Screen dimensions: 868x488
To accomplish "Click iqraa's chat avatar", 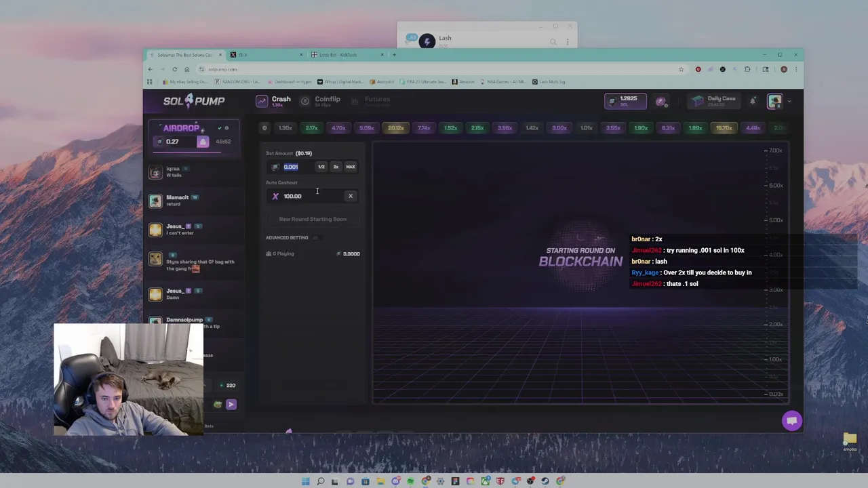I will click(x=155, y=172).
